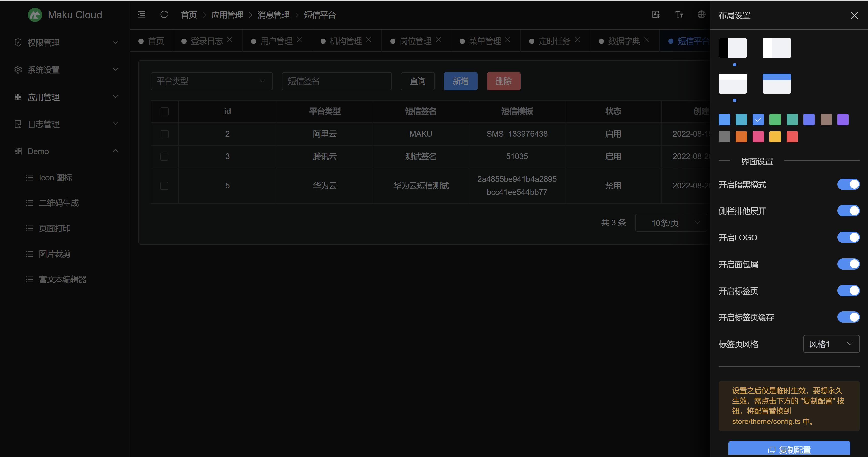
Task: Toggle the 开启暗黑模式 switch
Action: (848, 185)
